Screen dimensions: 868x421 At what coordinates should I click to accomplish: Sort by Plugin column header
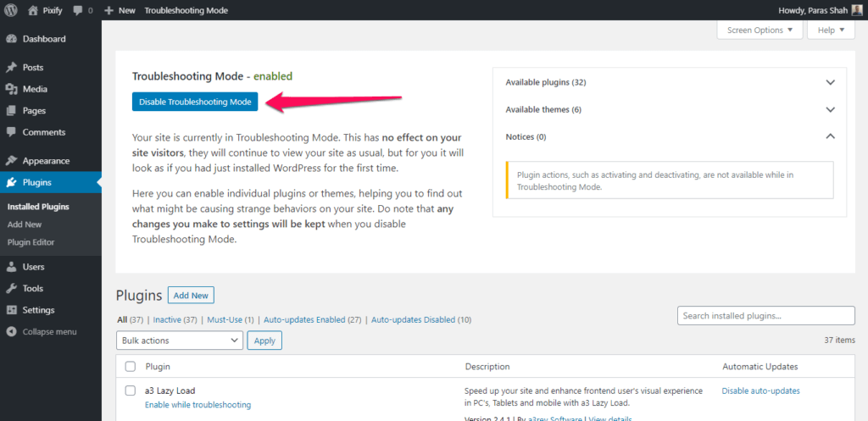tap(158, 367)
